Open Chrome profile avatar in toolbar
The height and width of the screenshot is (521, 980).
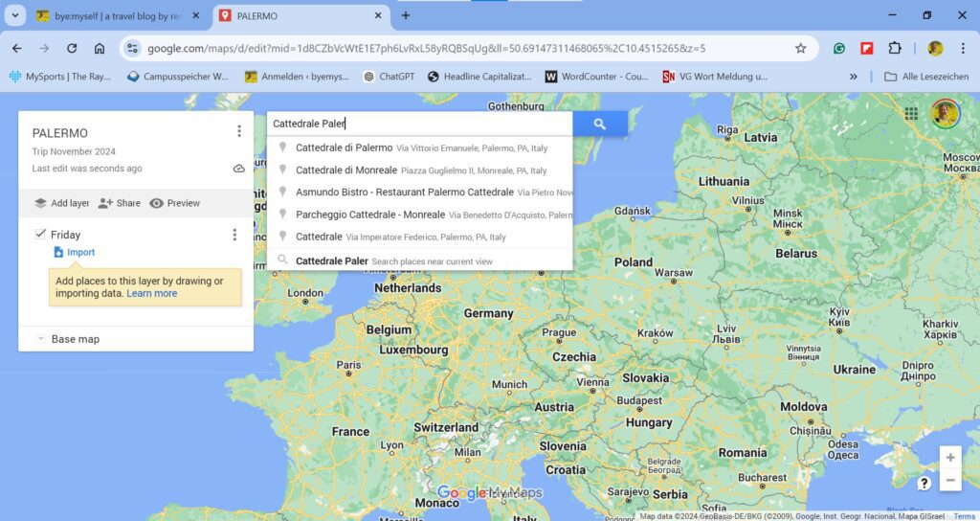tap(935, 48)
